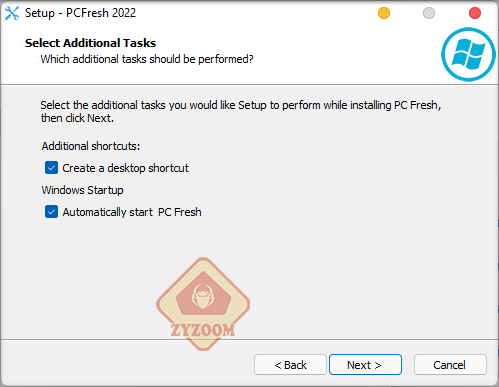
Task: Close the setup with the red button
Action: pyautogui.click(x=475, y=13)
